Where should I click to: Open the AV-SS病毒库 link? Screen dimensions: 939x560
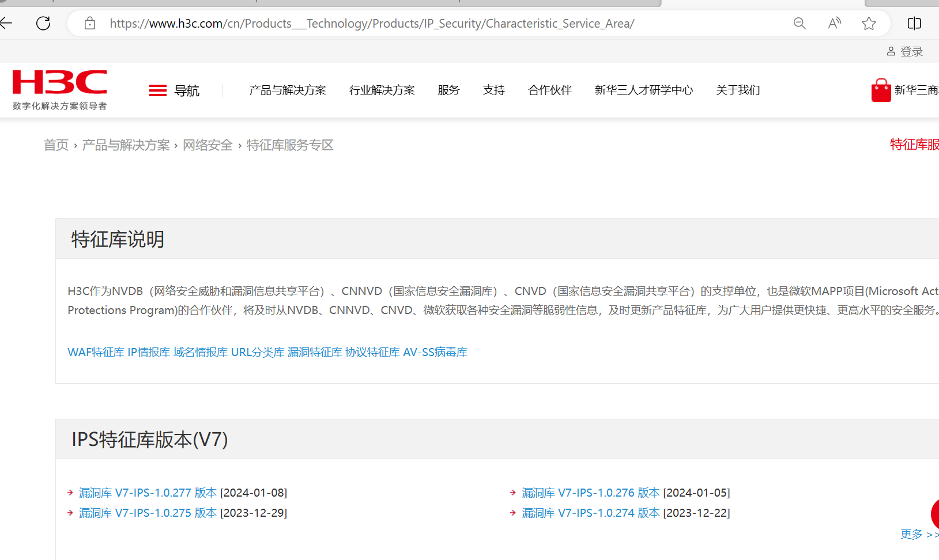435,352
